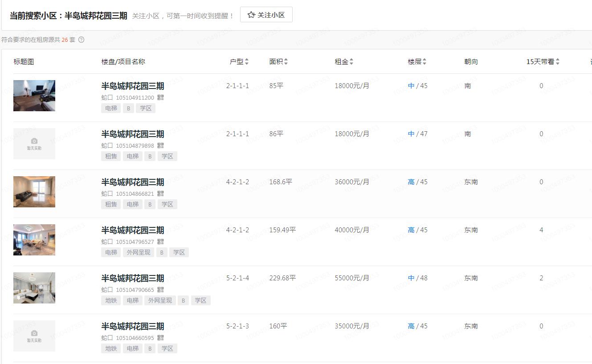Click listing ID 105104796527
Image resolution: width=592 pixels, height=364 pixels.
click(x=135, y=242)
